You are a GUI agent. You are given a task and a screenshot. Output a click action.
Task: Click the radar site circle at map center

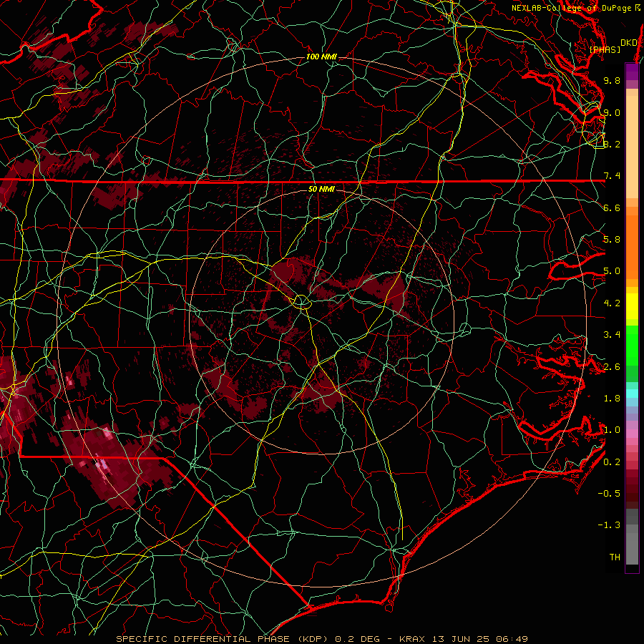(x=302, y=302)
